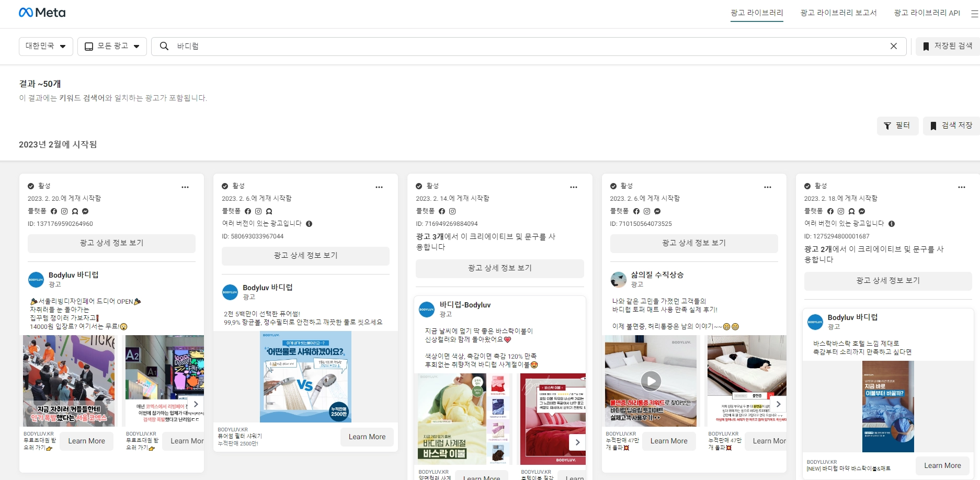Viewport: 980px width, 480px height.
Task: Click Audience Network icon on ad ID ending 4960
Action: click(x=75, y=211)
